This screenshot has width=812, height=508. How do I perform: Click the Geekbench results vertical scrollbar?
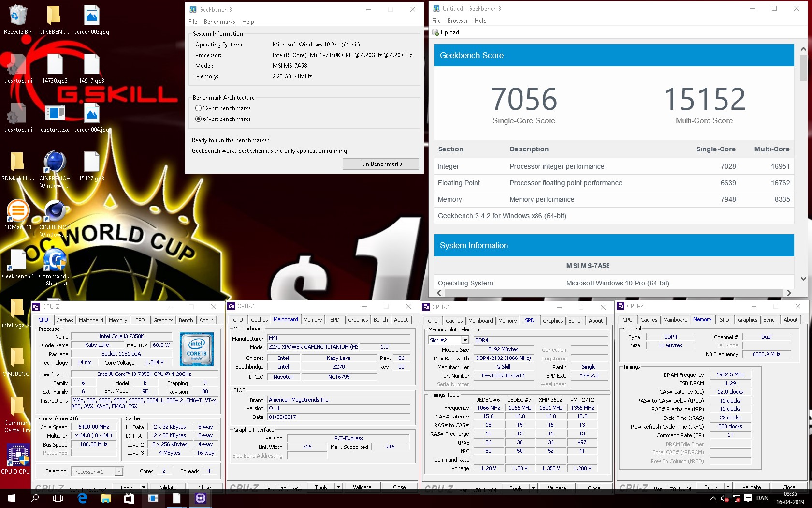[803, 68]
